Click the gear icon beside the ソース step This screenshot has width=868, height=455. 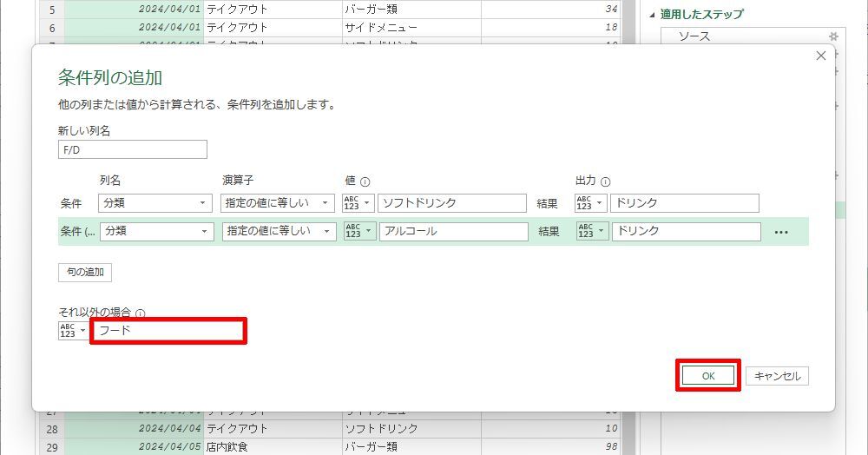point(834,36)
